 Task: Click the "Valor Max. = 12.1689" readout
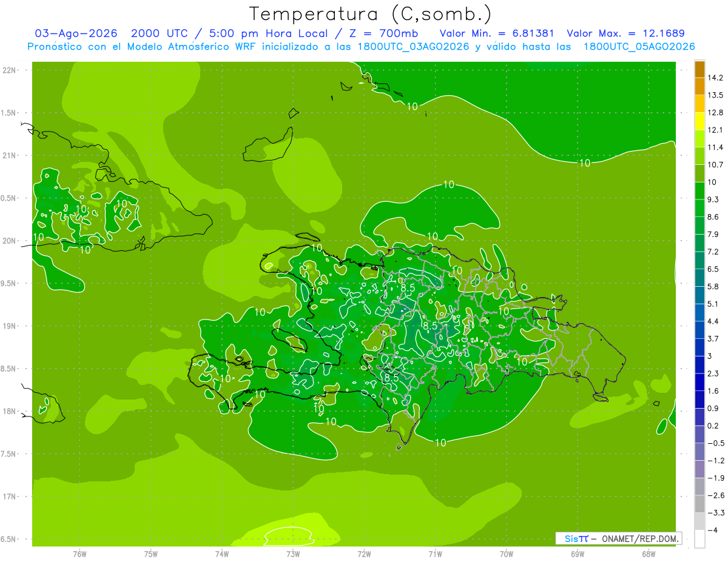[625, 33]
